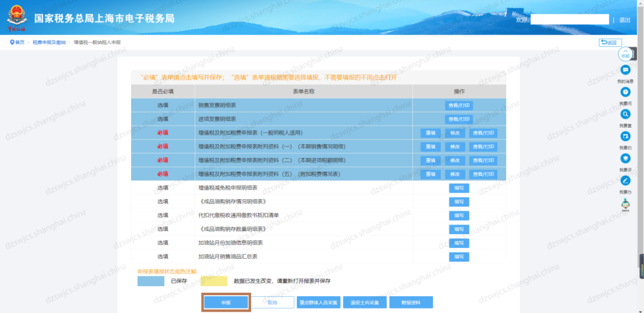Open 税费申报及缴纳 breadcrumb link

click(x=49, y=42)
